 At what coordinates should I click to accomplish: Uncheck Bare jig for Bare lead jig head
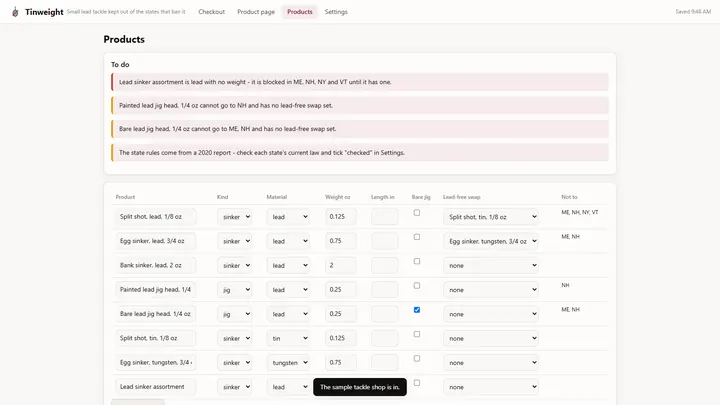[416, 310]
